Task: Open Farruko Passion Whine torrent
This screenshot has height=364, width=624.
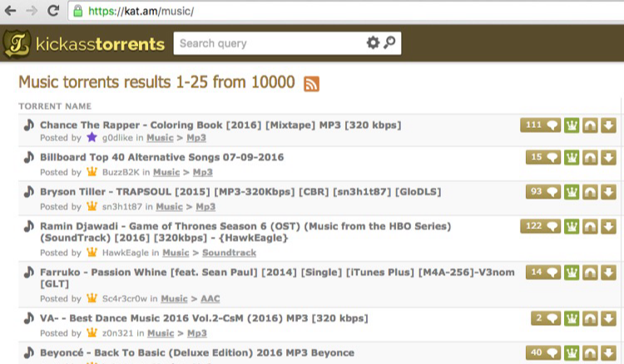Action: (277, 278)
